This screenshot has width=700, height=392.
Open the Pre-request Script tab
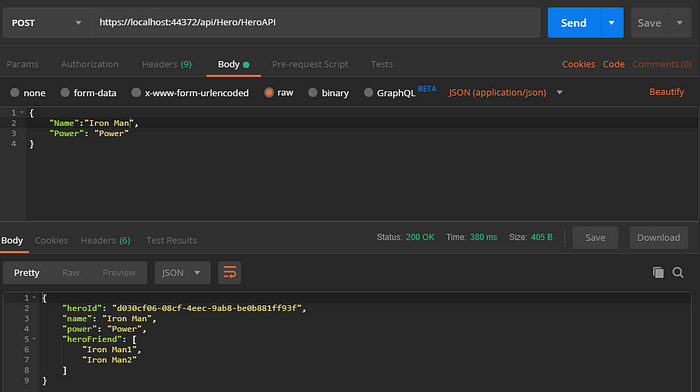pos(310,64)
